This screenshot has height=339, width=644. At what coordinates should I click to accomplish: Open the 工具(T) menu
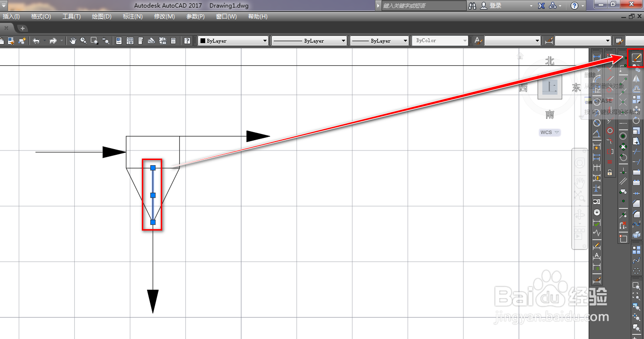tap(71, 17)
